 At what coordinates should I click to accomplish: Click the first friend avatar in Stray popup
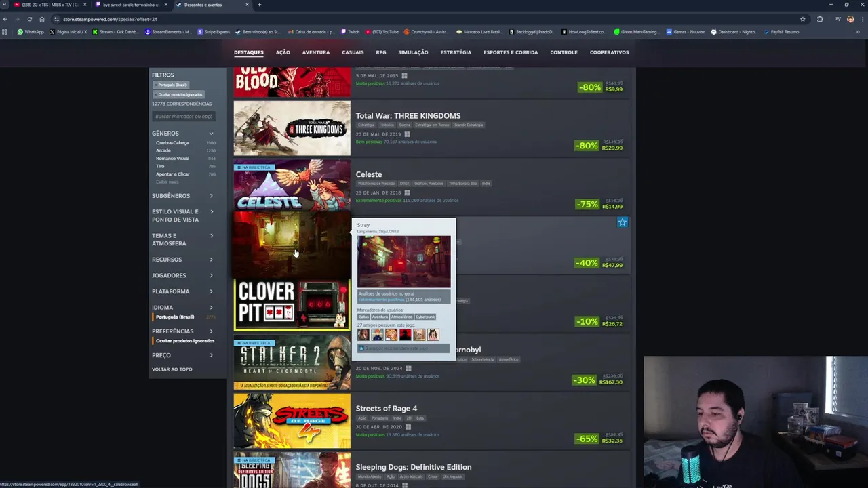363,335
